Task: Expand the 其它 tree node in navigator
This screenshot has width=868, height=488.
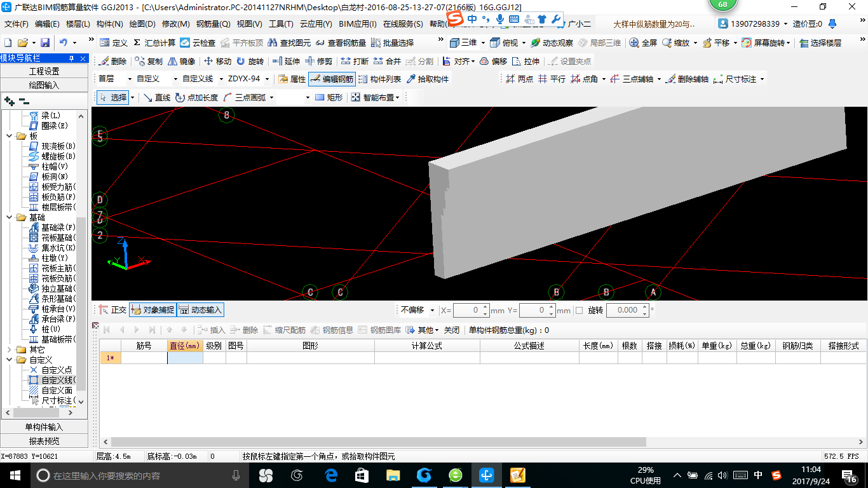Action: (9, 349)
